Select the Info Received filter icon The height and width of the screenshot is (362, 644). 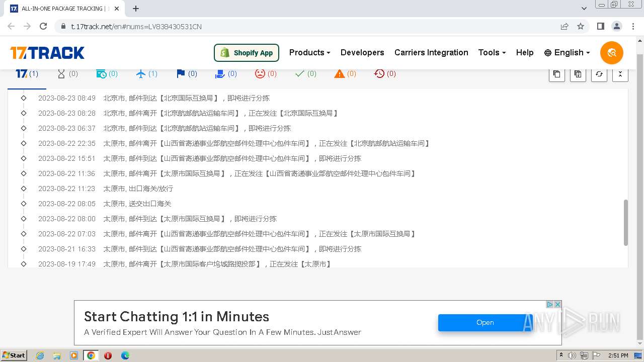[x=107, y=74]
